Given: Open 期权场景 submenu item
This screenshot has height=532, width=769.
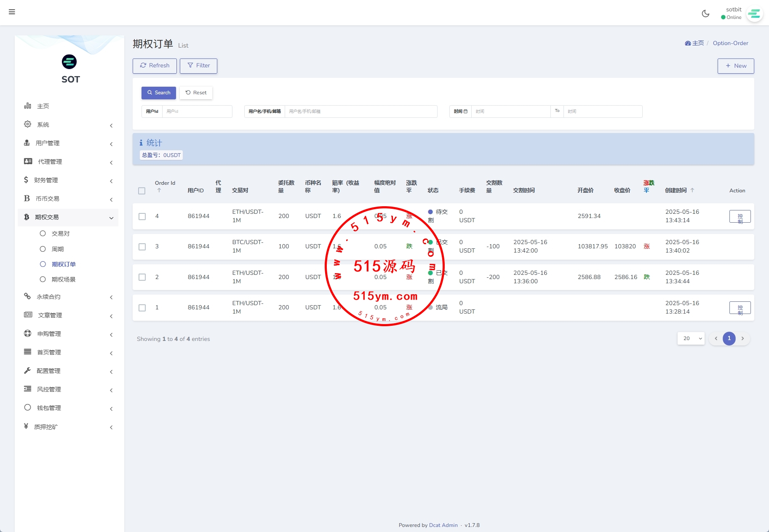Looking at the screenshot, I should coord(63,279).
